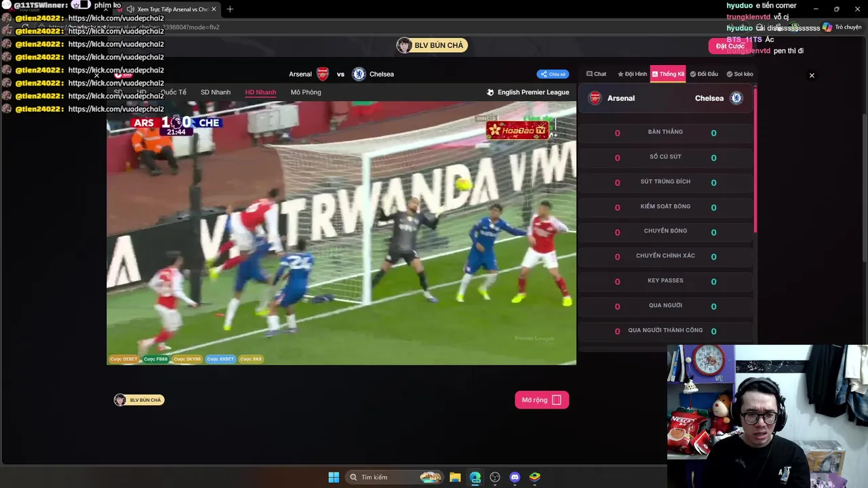
Task: Click the KEY PASSES stat label
Action: [665, 281]
